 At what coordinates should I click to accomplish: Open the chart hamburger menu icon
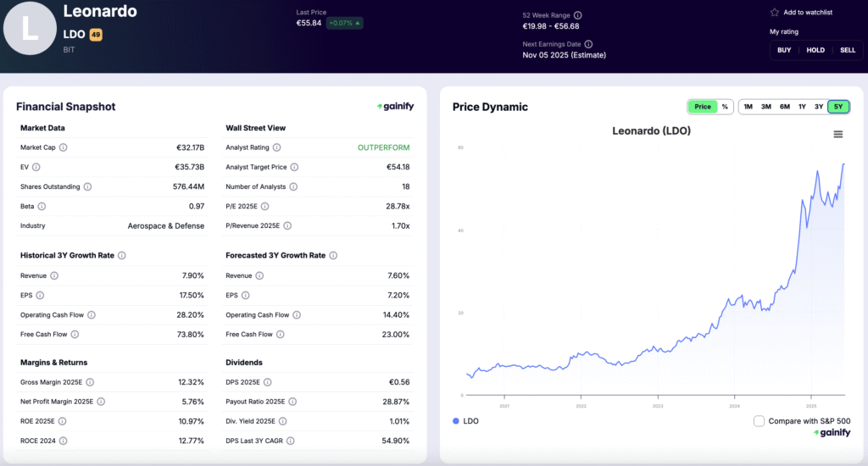838,135
